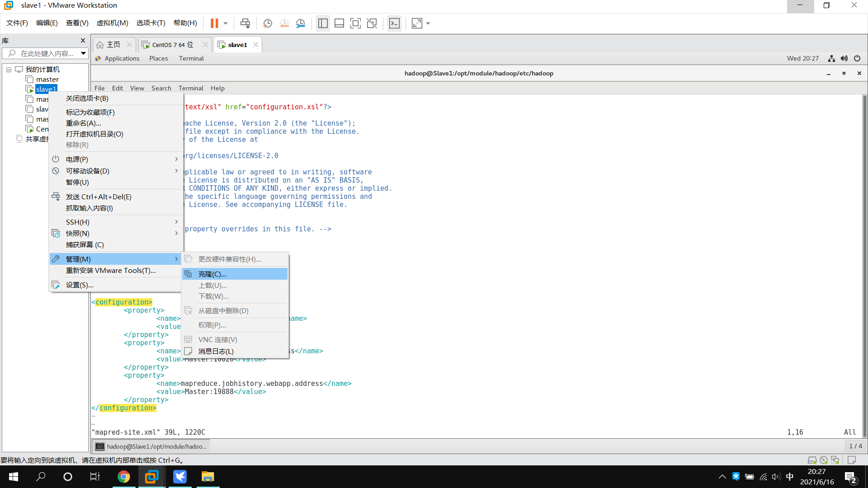
Task: Open the guest Places menu
Action: click(159, 58)
